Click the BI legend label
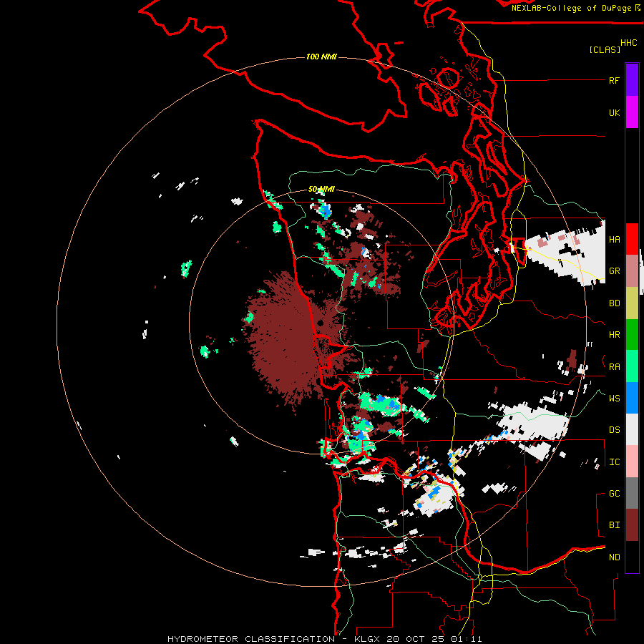644x644 pixels. pyautogui.click(x=614, y=525)
